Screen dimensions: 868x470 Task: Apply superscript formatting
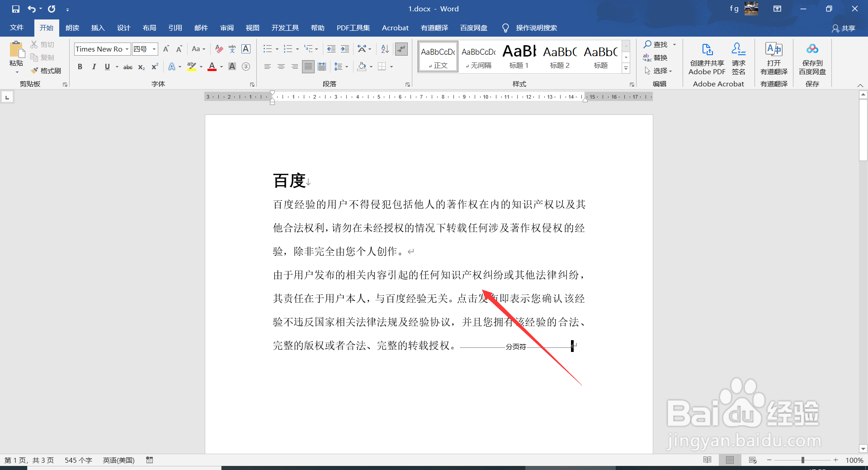155,67
